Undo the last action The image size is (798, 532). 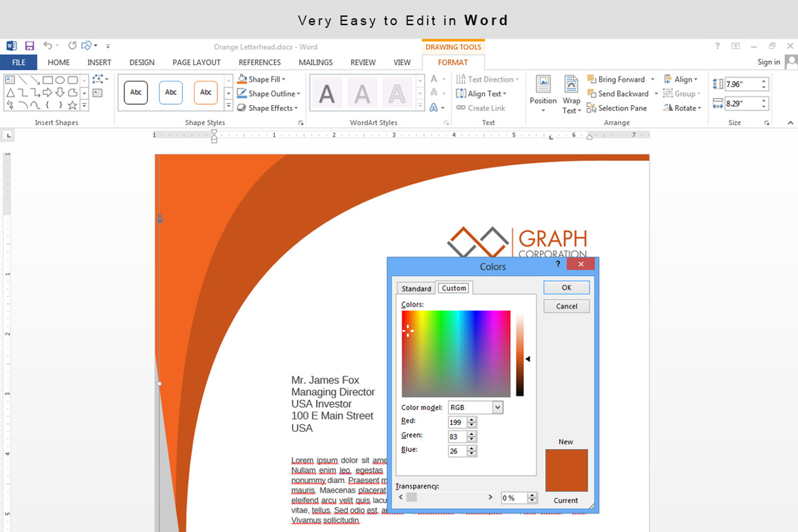pos(47,46)
